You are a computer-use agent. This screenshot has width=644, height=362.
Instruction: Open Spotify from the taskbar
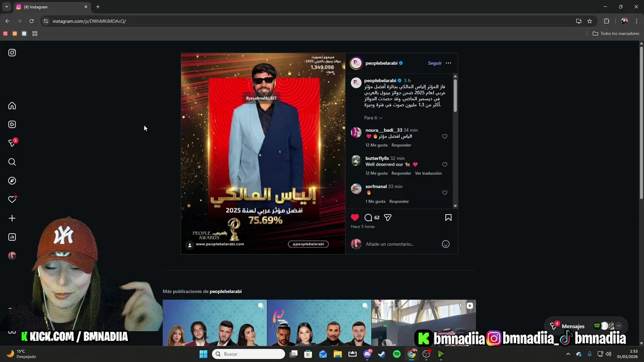coord(396,354)
